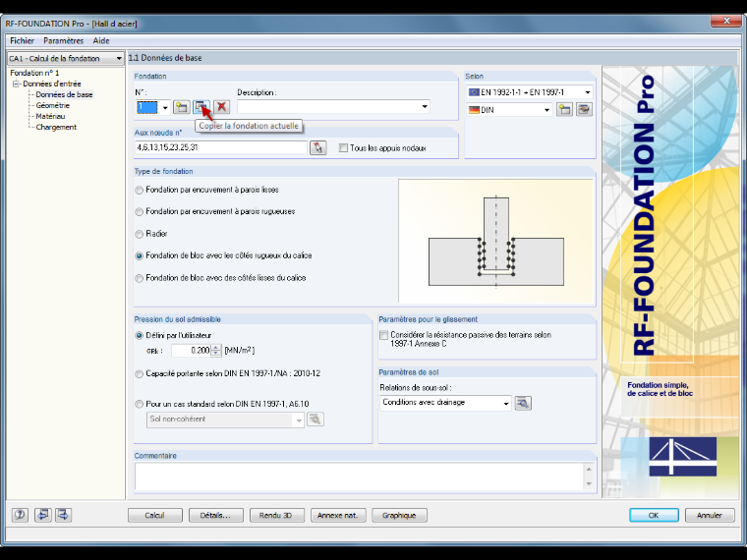
Task: Select Pour un cas standard selon DIN EN 1997-1
Action: (x=140, y=405)
